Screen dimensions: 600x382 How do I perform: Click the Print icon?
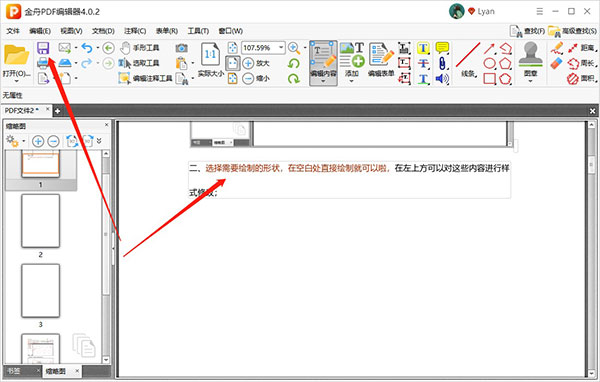[x=43, y=63]
